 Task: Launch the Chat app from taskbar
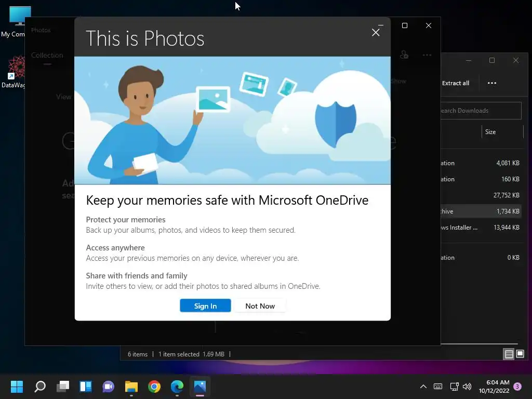[108, 387]
